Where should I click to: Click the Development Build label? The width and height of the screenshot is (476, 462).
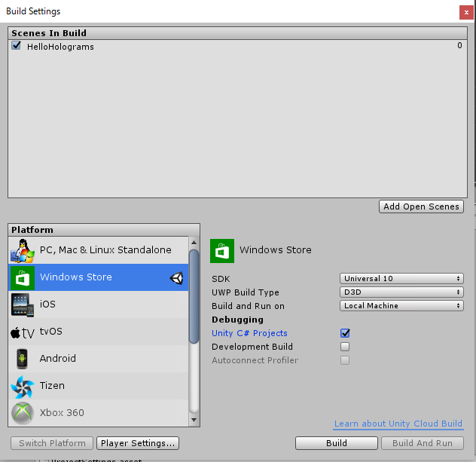click(252, 347)
